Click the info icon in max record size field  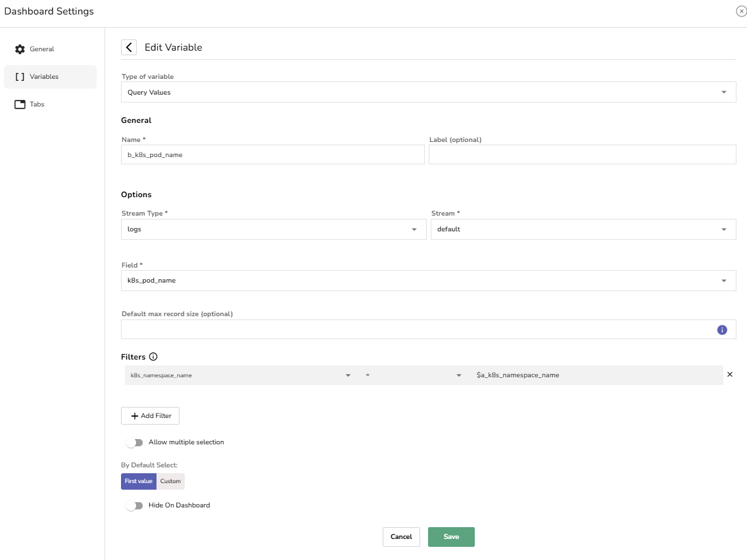click(722, 330)
